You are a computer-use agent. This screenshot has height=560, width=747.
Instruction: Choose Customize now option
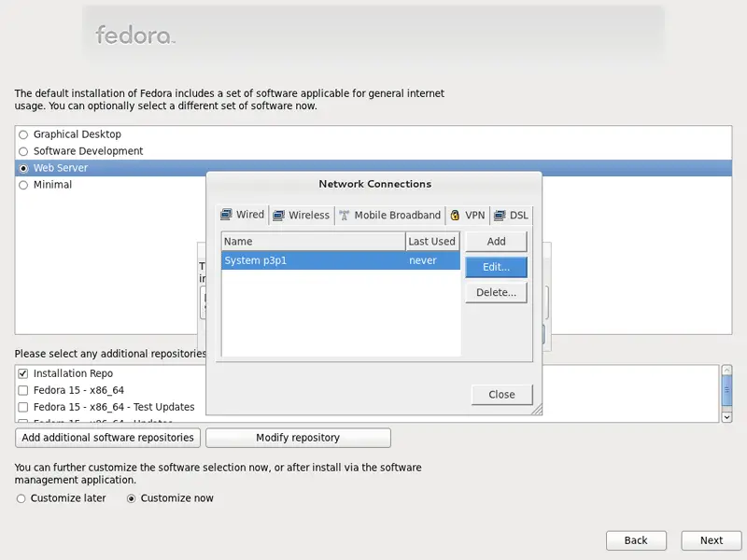pyautogui.click(x=131, y=498)
